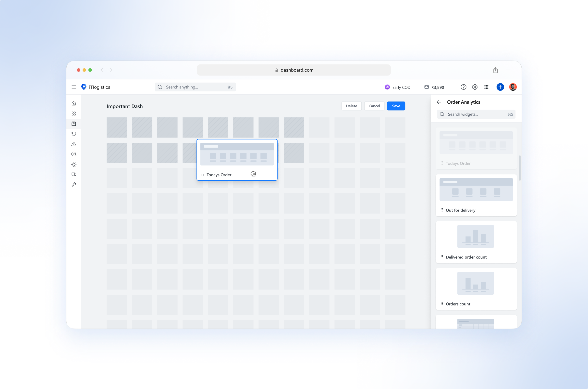This screenshot has width=588, height=389.
Task: Select the Delivered order count widget
Action: point(476,242)
